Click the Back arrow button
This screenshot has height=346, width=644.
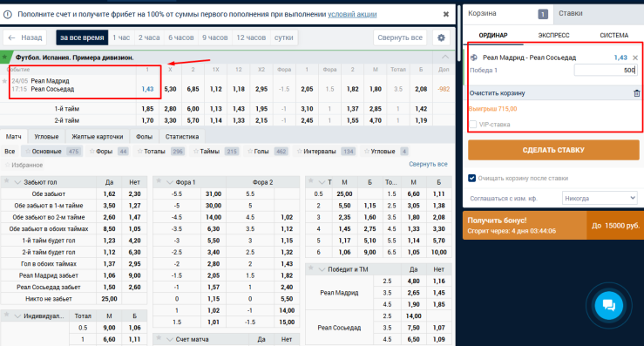tap(25, 37)
